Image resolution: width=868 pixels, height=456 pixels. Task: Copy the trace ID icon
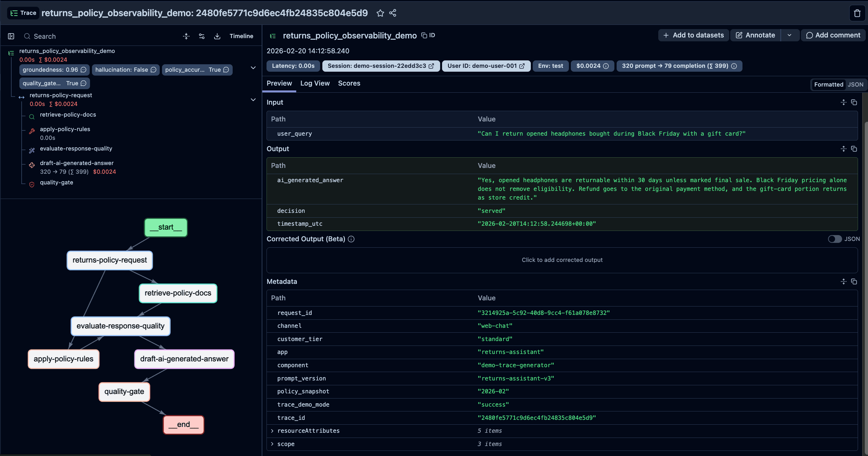tap(424, 36)
